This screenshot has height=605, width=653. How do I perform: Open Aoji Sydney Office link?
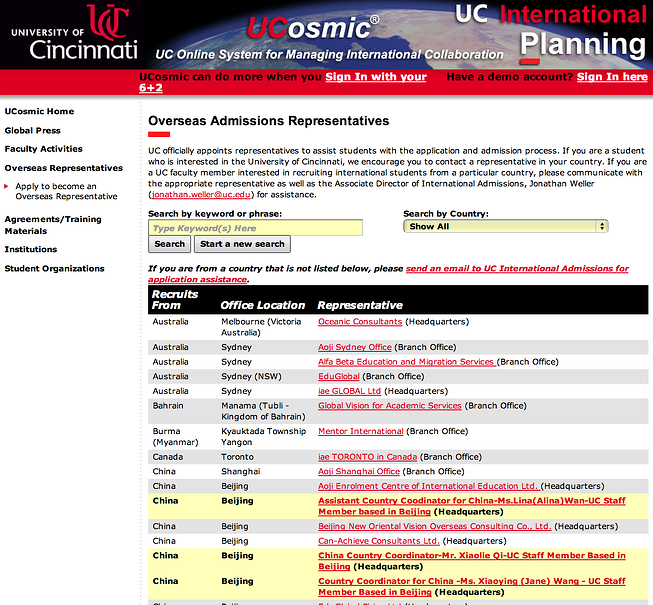click(355, 347)
